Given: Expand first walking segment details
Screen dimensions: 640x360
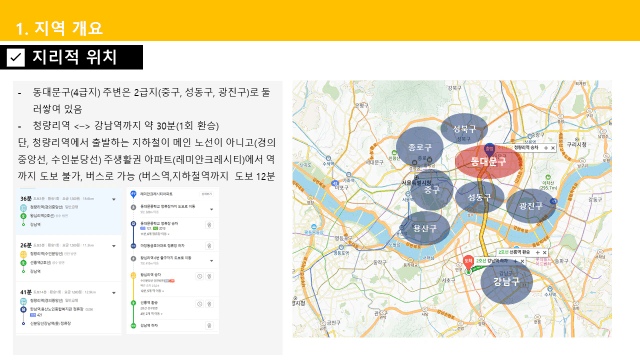Looking at the screenshot, I should pos(211,209).
